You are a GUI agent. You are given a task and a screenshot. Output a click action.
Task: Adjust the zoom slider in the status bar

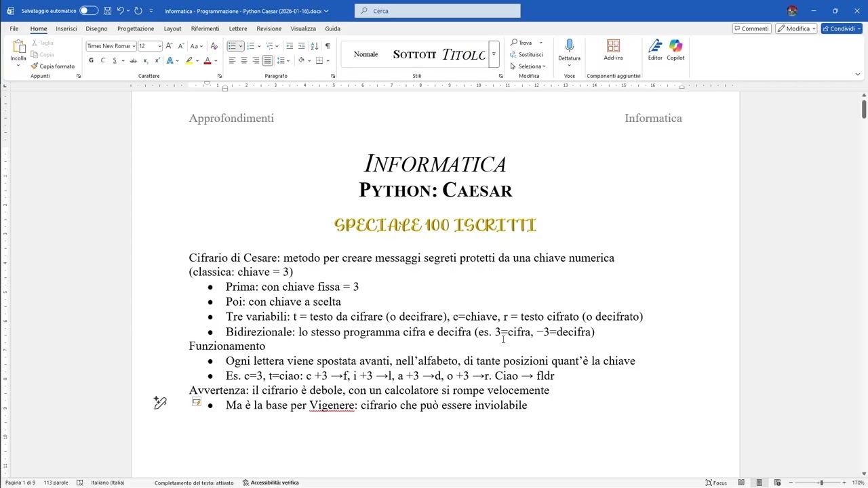(x=821, y=483)
